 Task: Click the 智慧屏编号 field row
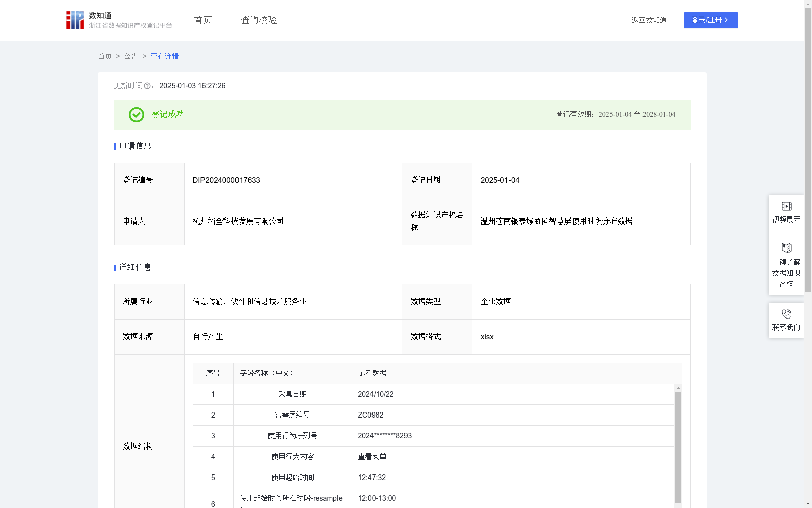click(433, 415)
